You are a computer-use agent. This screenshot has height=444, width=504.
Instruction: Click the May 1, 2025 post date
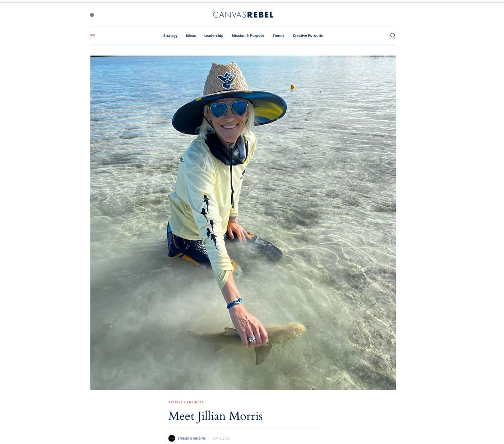(221, 439)
